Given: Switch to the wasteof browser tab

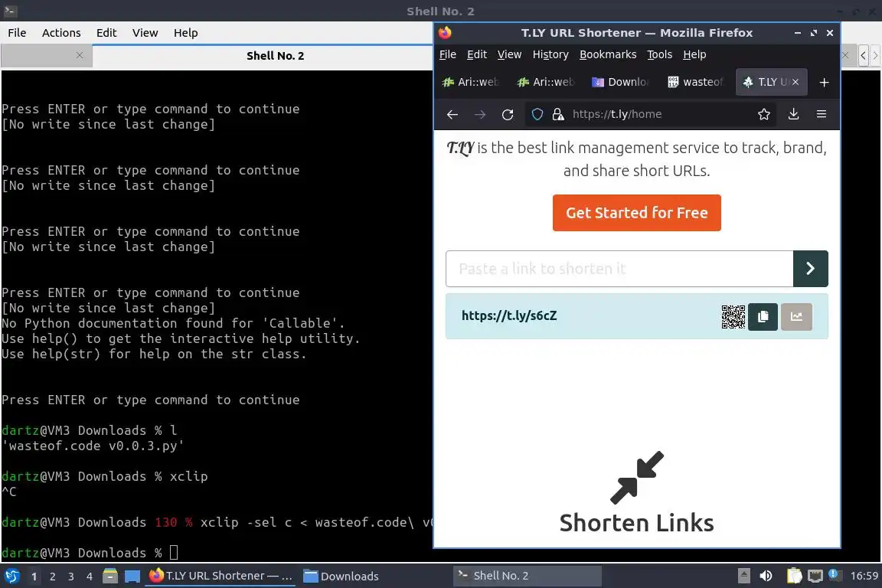Looking at the screenshot, I should (x=696, y=82).
